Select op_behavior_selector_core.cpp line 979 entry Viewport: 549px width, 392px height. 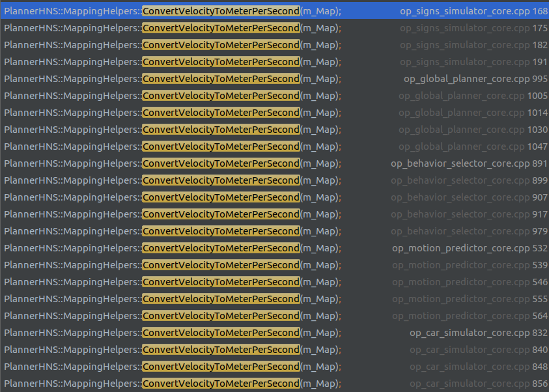pos(260,231)
